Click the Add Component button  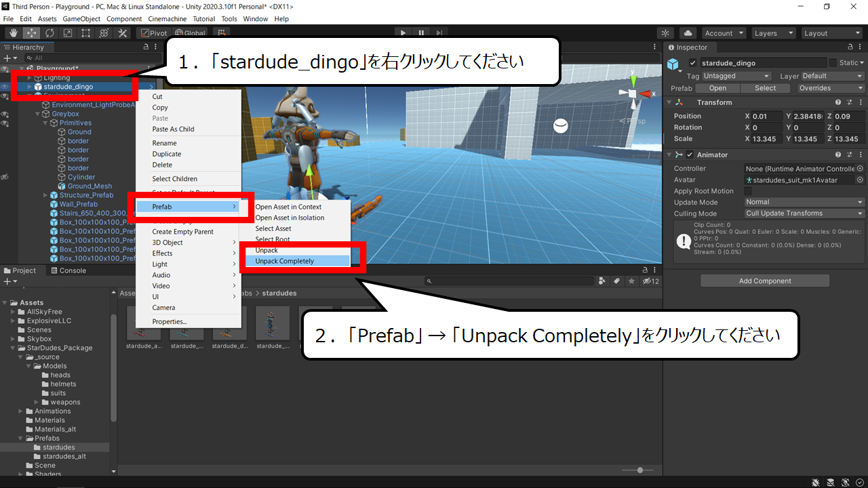tap(765, 281)
